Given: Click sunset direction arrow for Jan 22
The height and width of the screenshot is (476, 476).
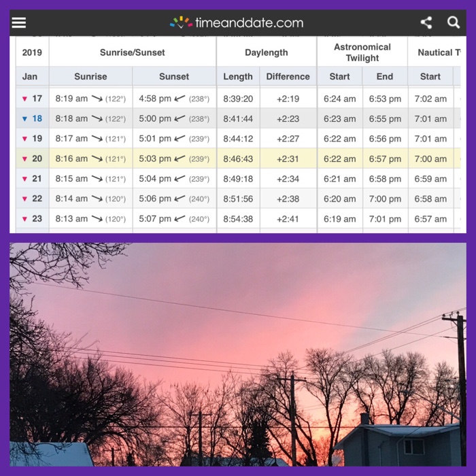Looking at the screenshot, I should (180, 199).
